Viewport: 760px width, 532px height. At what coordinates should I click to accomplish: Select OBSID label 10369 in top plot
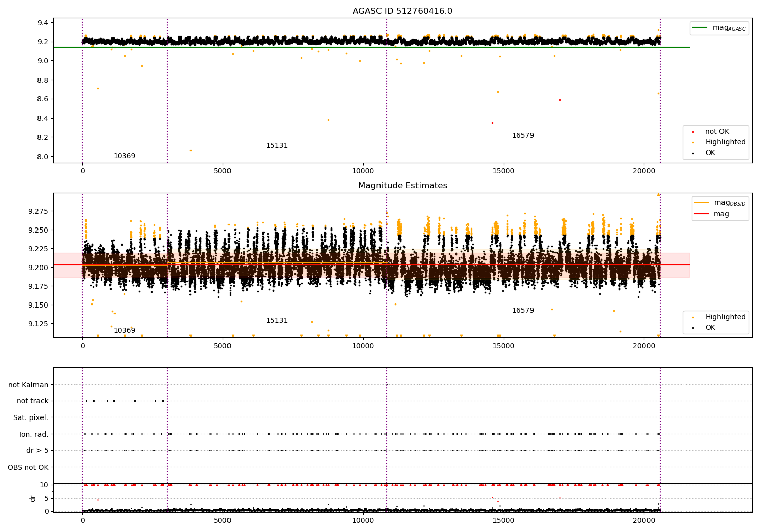tap(124, 156)
